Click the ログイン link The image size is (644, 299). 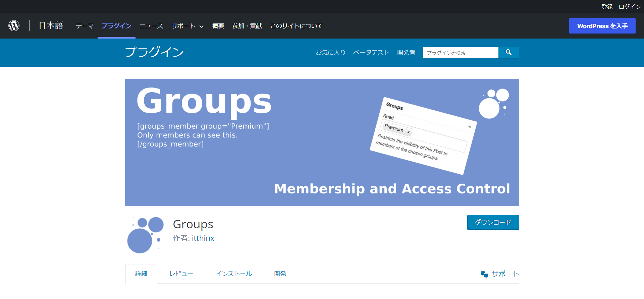pyautogui.click(x=630, y=7)
